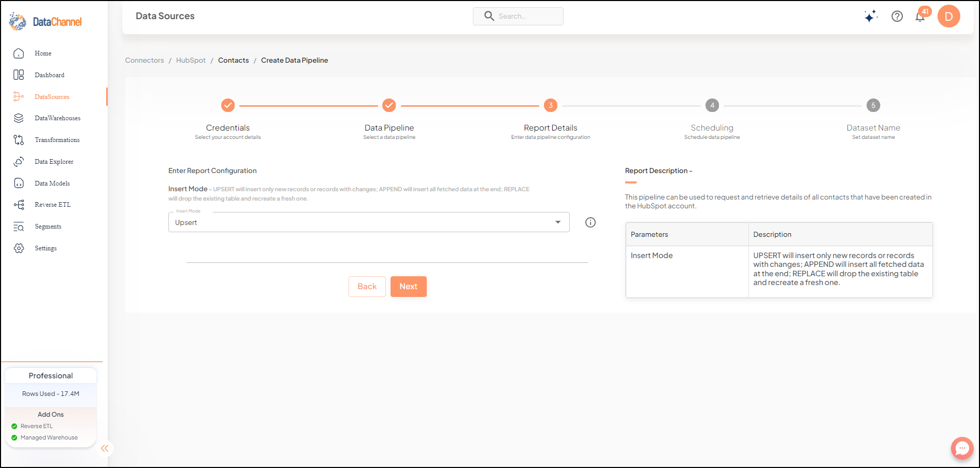Select the DataSources sidebar icon
This screenshot has width=980, height=468.
[19, 96]
